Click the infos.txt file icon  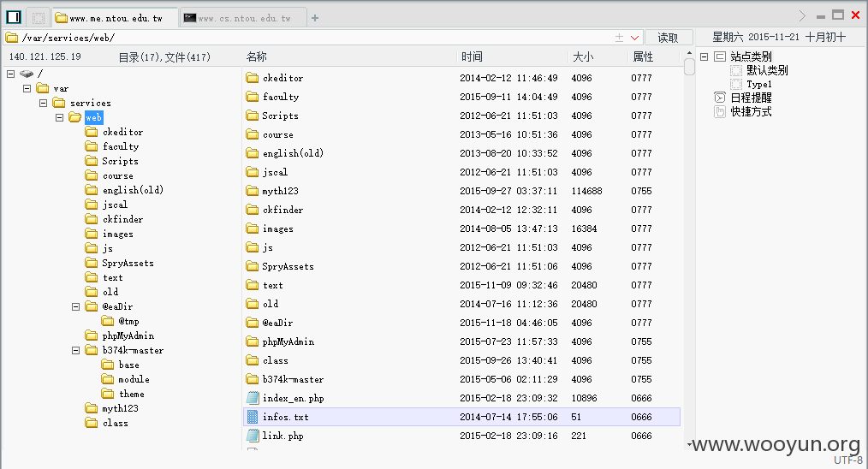(x=253, y=417)
